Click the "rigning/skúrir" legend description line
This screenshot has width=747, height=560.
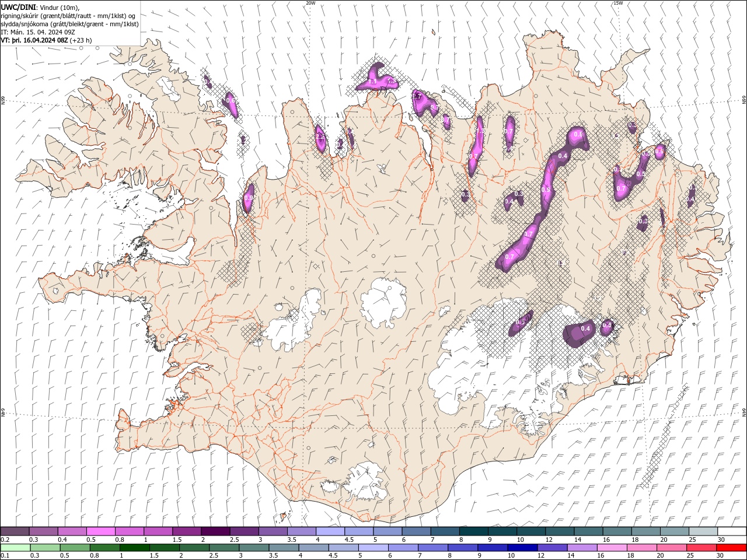tap(68, 15)
